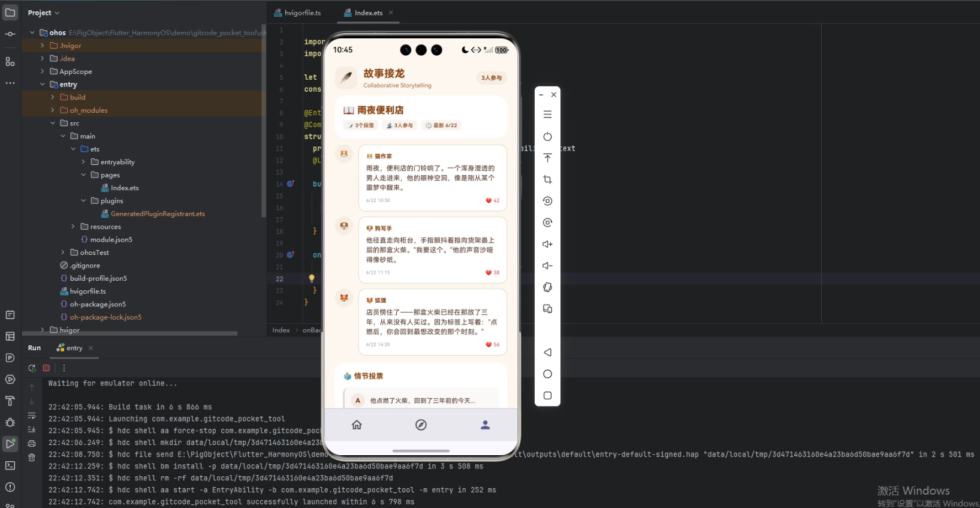
Task: Open the Project tool window folder icon
Action: click(x=10, y=12)
